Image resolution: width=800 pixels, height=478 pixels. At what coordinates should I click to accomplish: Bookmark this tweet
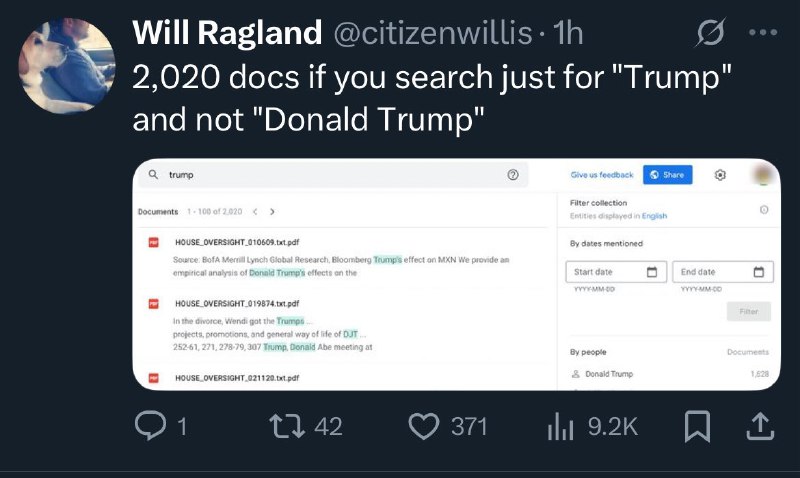pyautogui.click(x=697, y=426)
